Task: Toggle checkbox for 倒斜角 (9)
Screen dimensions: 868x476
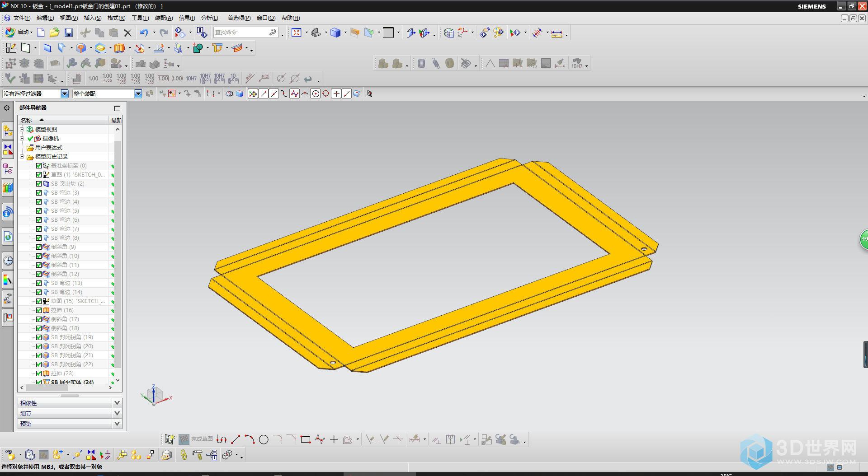Action: pos(39,247)
